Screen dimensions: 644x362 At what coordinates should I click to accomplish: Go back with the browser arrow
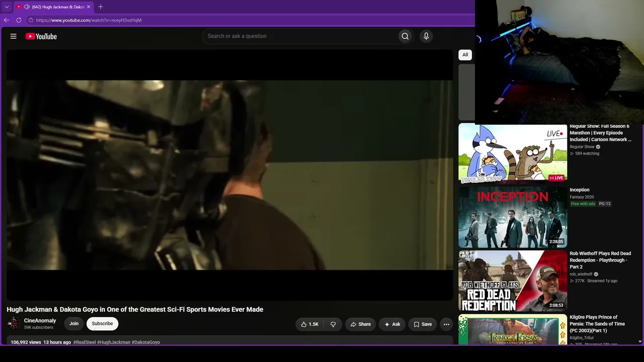pos(7,20)
